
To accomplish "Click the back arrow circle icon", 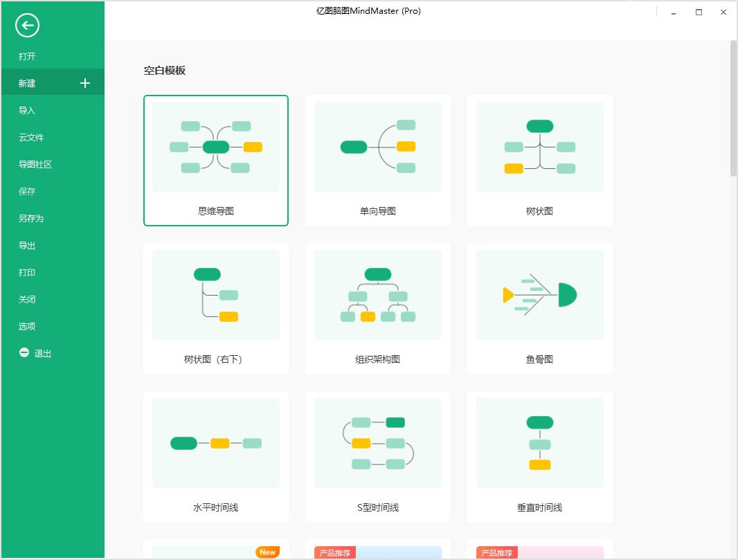I will (x=27, y=26).
